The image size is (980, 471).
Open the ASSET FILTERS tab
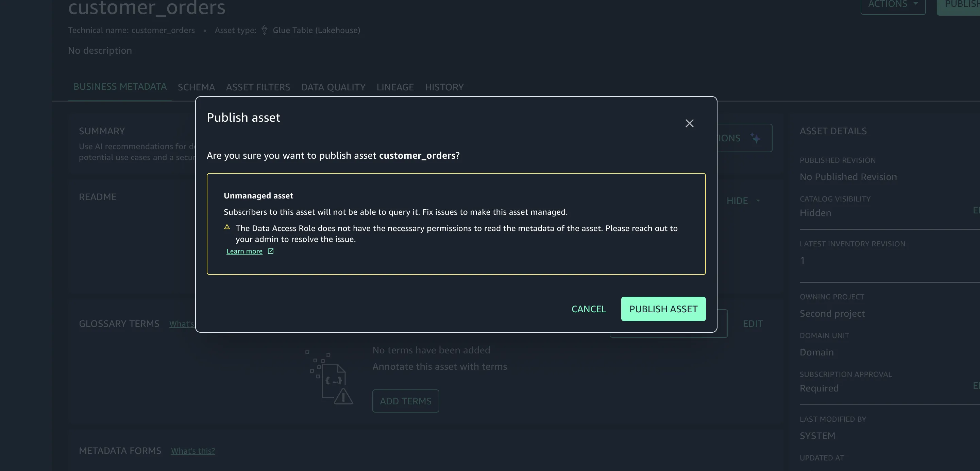[x=258, y=87]
